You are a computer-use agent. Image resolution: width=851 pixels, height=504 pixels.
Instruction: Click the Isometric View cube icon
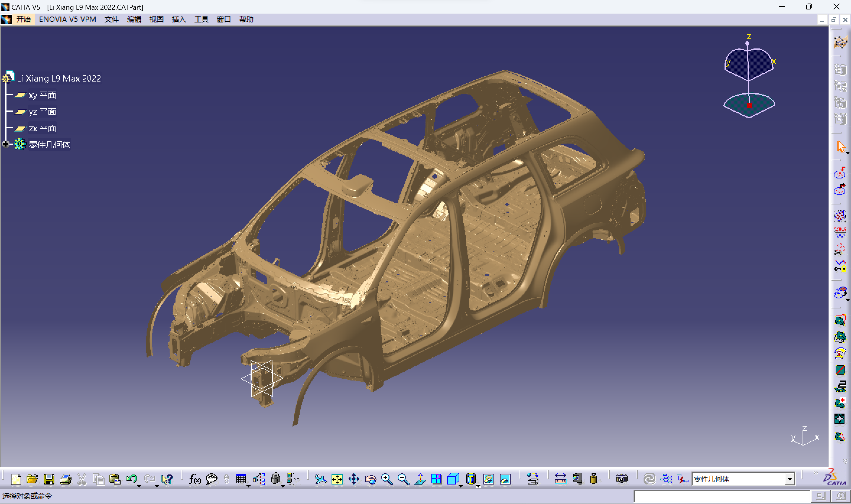453,479
